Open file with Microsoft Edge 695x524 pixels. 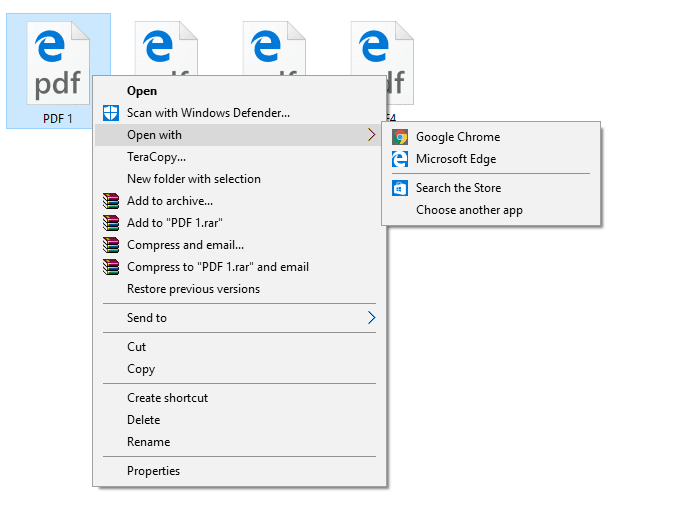(491, 159)
